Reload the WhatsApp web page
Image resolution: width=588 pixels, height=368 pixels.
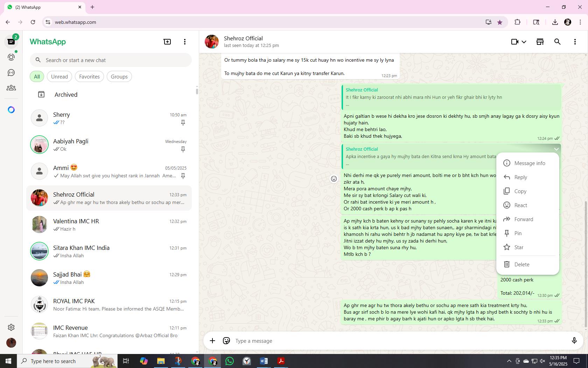pos(33,22)
